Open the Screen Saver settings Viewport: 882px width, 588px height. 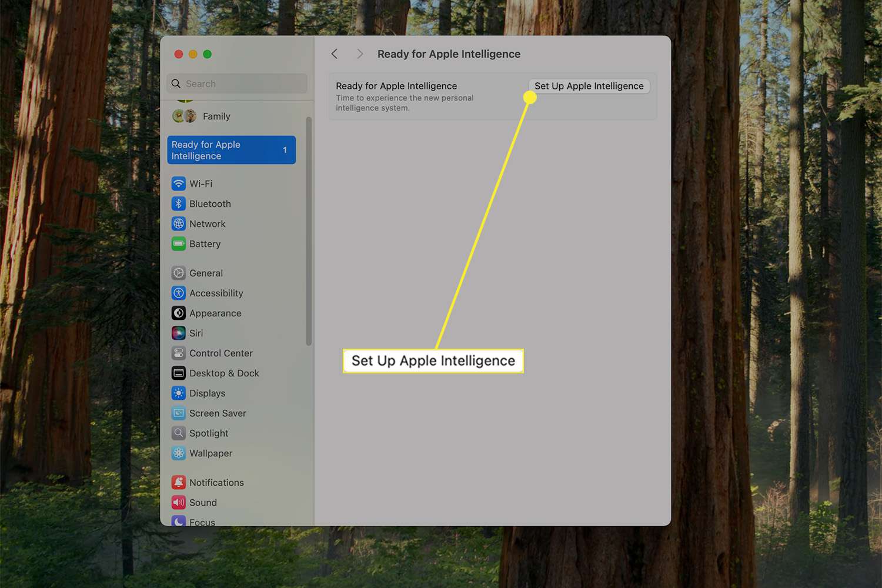[x=217, y=413]
